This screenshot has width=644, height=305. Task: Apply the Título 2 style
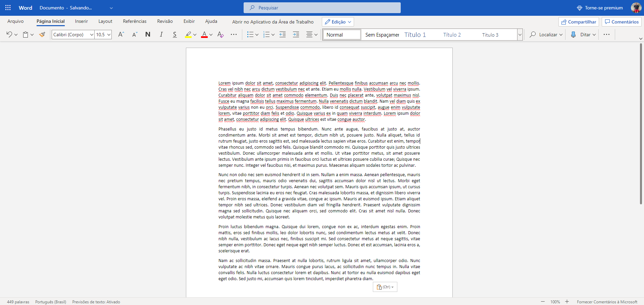(452, 35)
